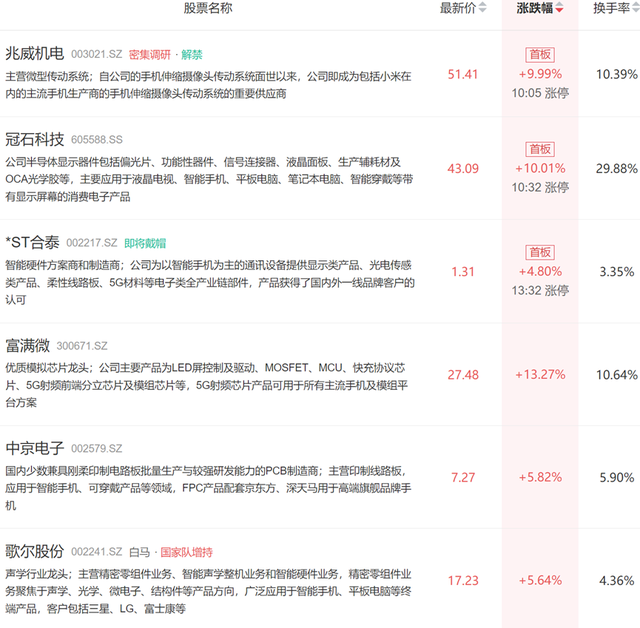Select stock code 002217.SZ
Image resolution: width=640 pixels, height=628 pixels.
click(92, 243)
